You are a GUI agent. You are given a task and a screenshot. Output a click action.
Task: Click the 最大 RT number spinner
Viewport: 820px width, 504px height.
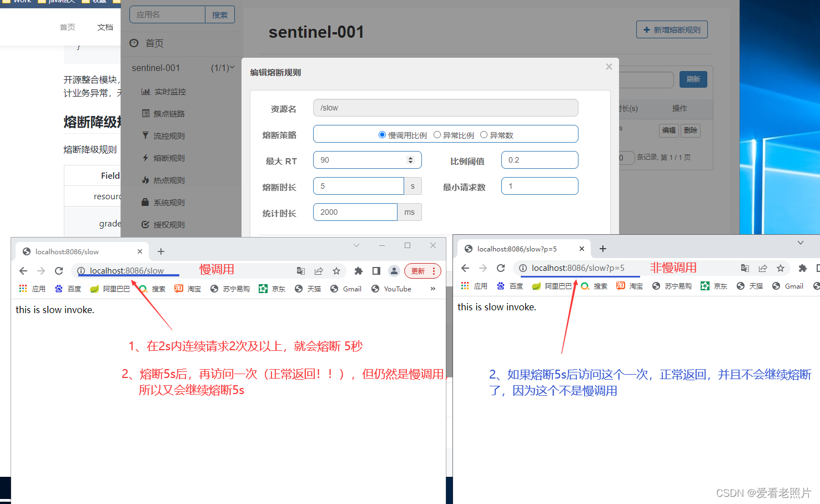tap(410, 160)
